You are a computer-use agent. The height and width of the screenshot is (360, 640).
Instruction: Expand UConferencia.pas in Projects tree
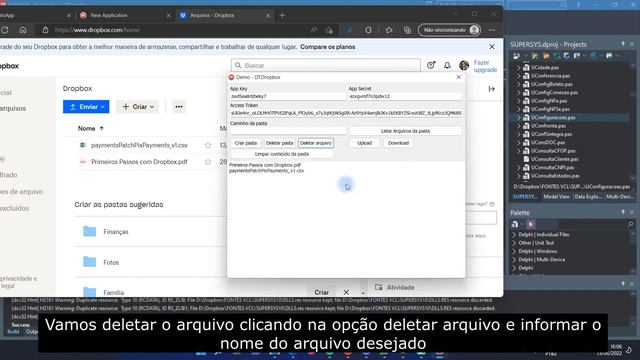pos(519,76)
